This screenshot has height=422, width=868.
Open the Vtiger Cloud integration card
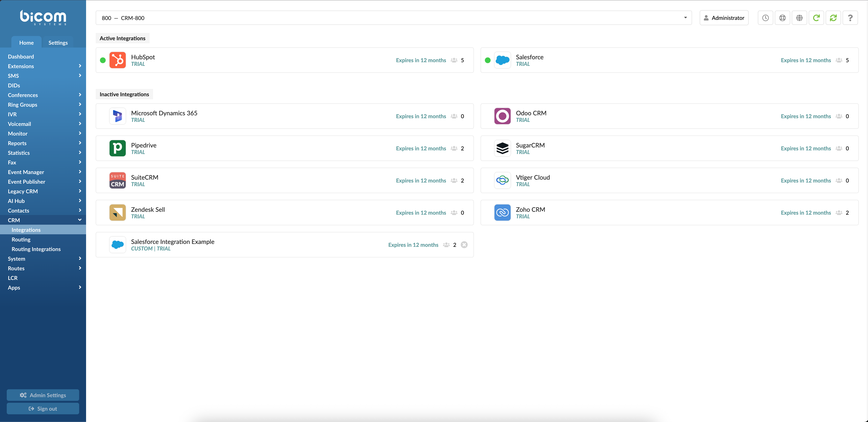tap(669, 181)
